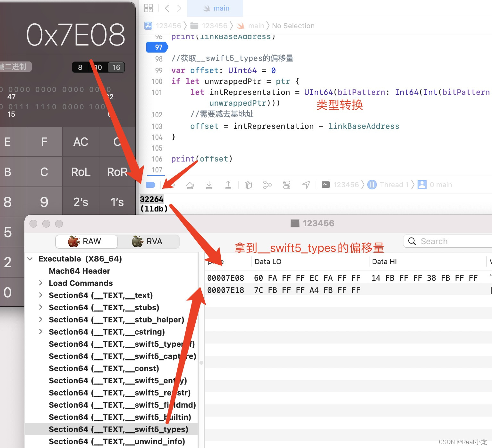492x448 pixels.
Task: Toggle the debug bar breakpoints activation button
Action: 150,185
